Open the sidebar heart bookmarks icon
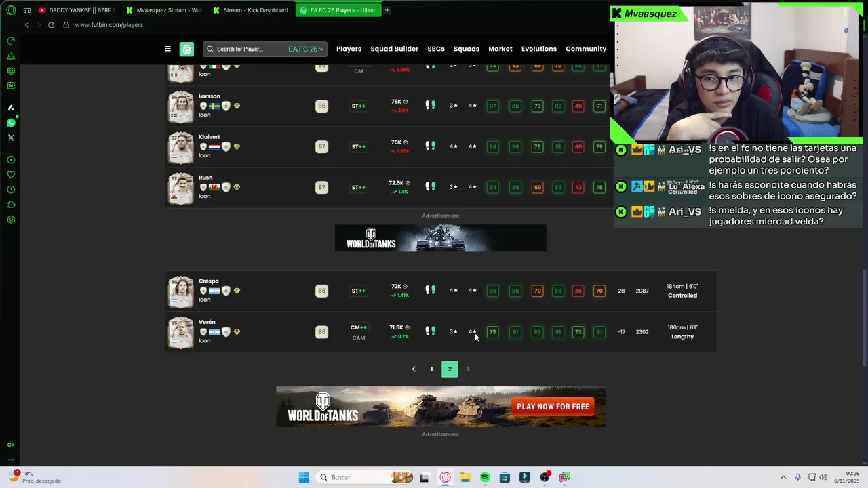Image resolution: width=868 pixels, height=488 pixels. coord(11,175)
